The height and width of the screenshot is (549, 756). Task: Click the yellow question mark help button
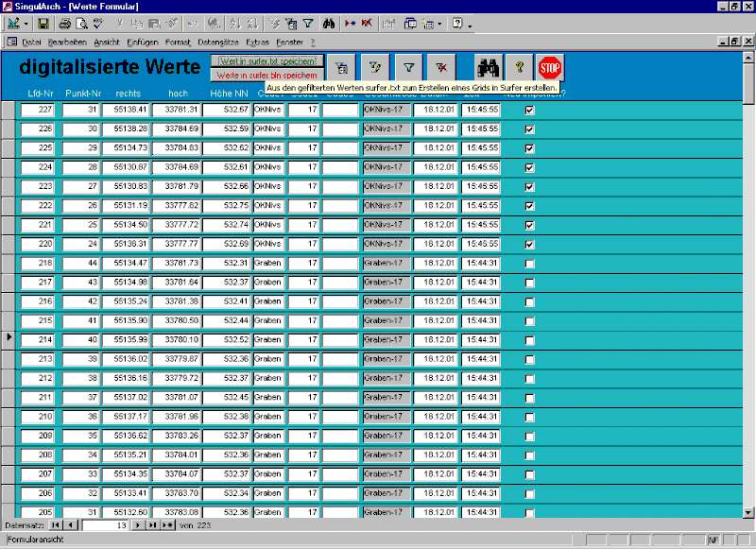click(519, 67)
